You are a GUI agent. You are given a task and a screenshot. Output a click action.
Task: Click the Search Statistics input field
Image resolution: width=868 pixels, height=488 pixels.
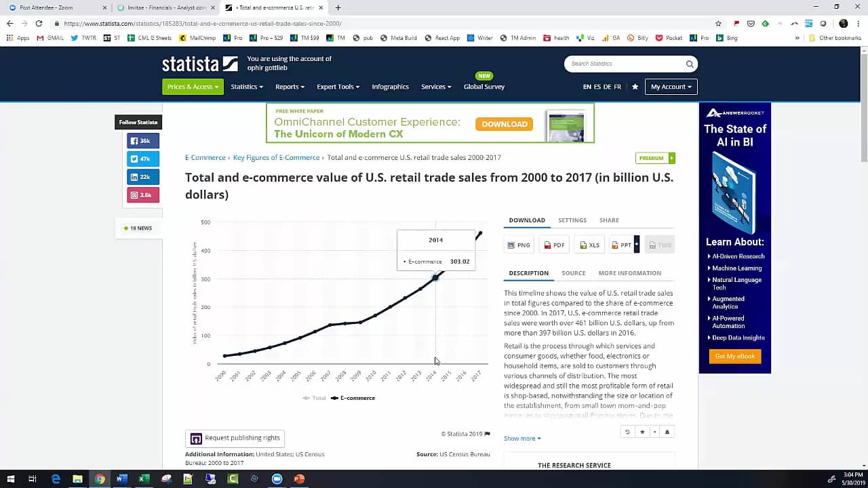[624, 64]
